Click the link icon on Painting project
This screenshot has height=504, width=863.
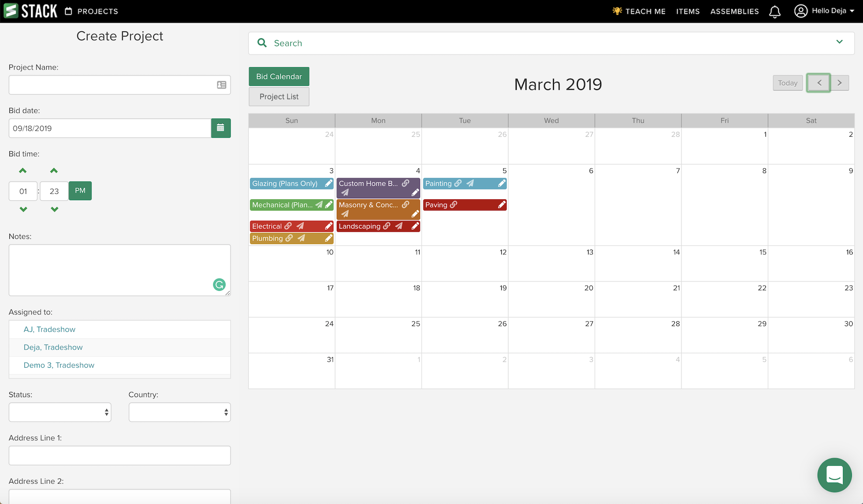458,184
